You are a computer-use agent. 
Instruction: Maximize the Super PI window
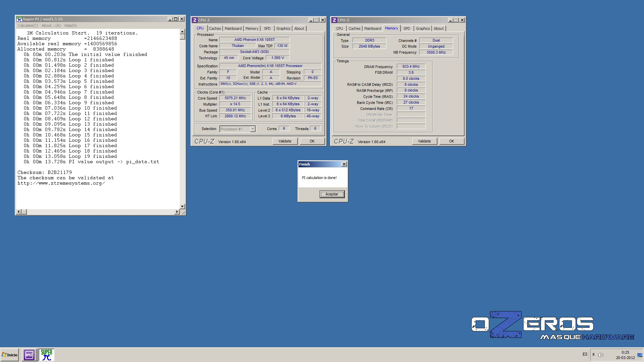175,19
